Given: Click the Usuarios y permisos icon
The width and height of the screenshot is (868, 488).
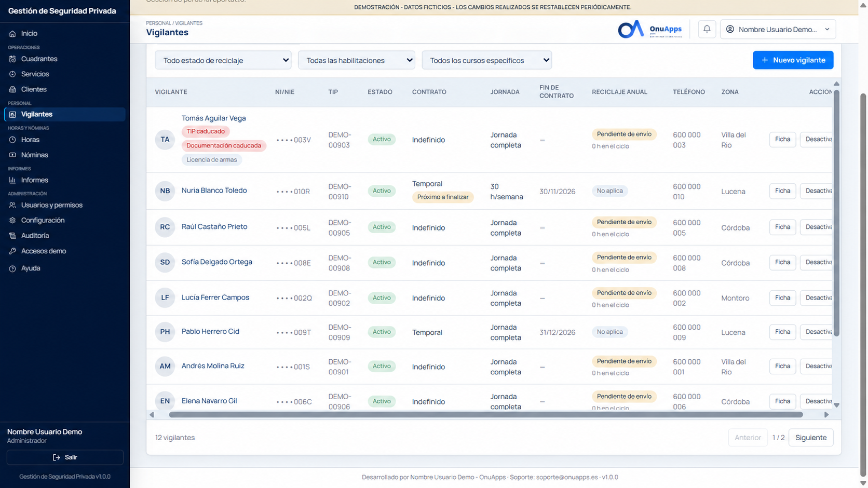Looking at the screenshot, I should pos(12,205).
